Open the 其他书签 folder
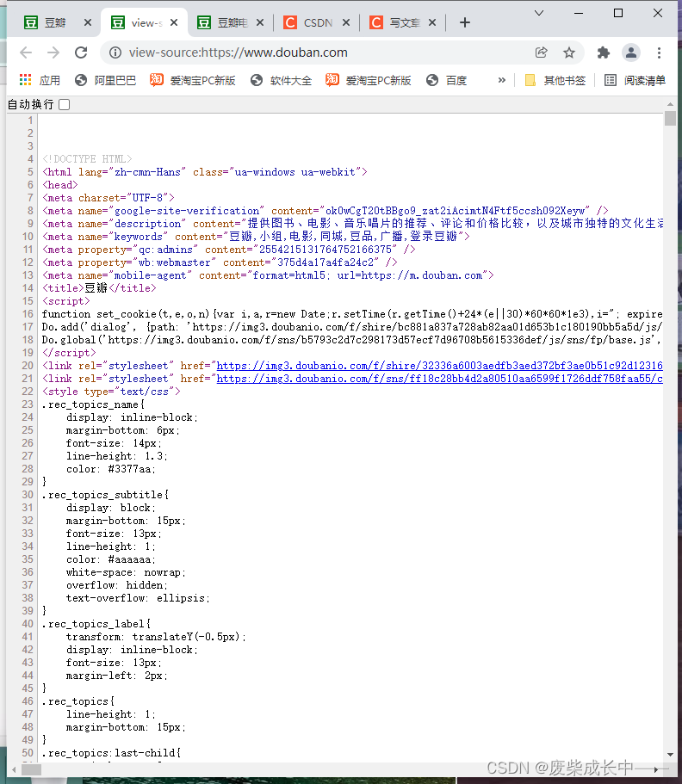Screen dimensions: 682x784 [x=555, y=80]
